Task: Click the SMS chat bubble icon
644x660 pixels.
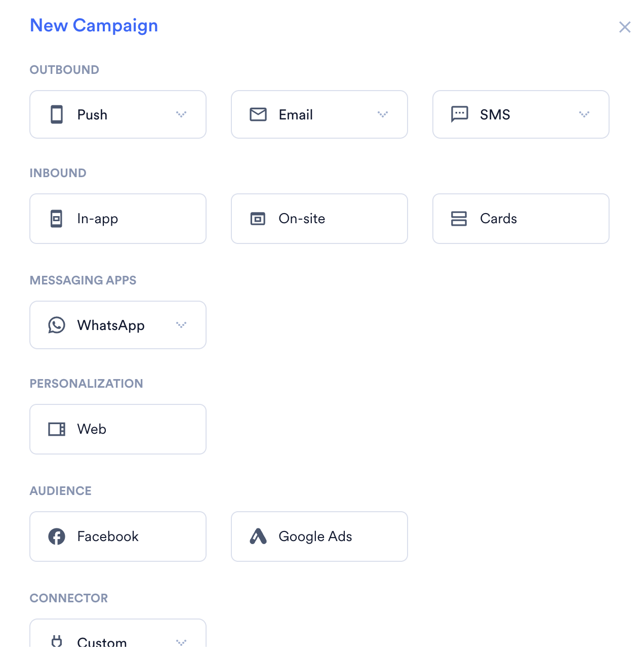Action: pos(460,114)
